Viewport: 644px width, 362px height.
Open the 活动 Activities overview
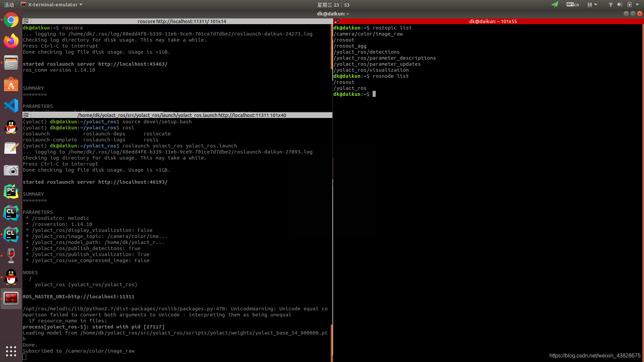click(x=9, y=5)
